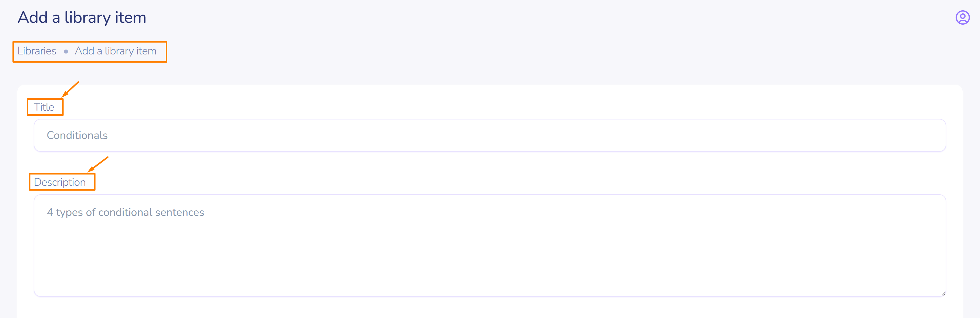The width and height of the screenshot is (980, 318).
Task: Click the Description field label
Action: click(60, 182)
